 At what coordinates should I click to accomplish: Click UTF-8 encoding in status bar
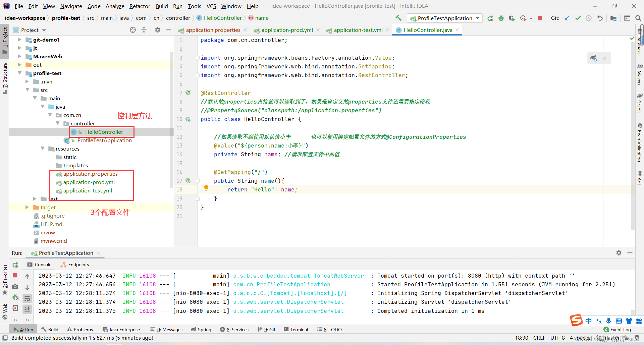click(x=557, y=338)
